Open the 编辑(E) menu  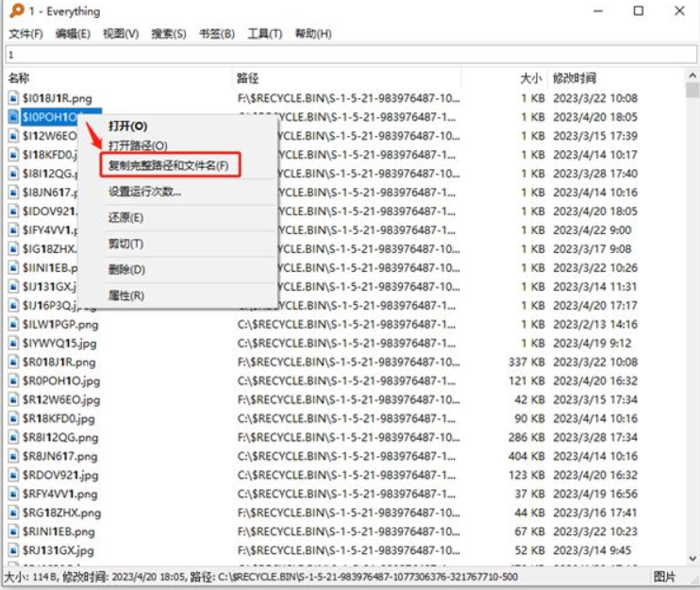point(73,34)
